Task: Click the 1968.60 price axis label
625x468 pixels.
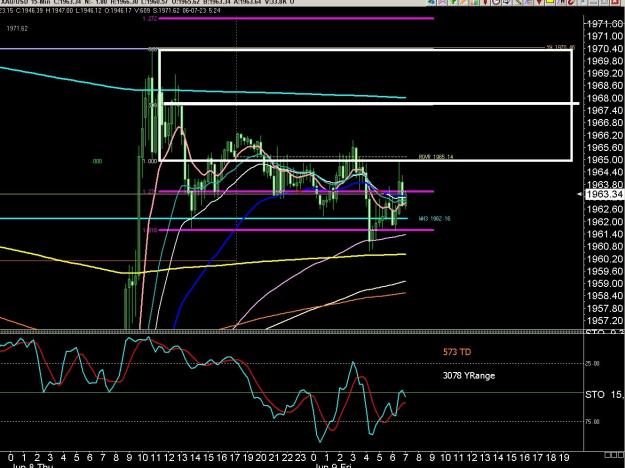Action: coord(605,86)
